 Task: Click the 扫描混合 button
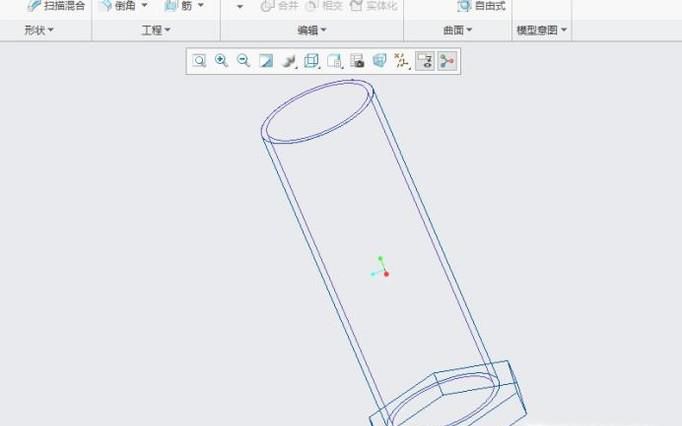tap(56, 6)
